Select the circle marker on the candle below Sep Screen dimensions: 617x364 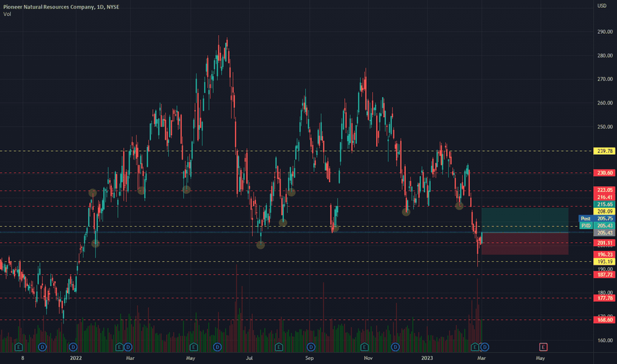point(335,228)
